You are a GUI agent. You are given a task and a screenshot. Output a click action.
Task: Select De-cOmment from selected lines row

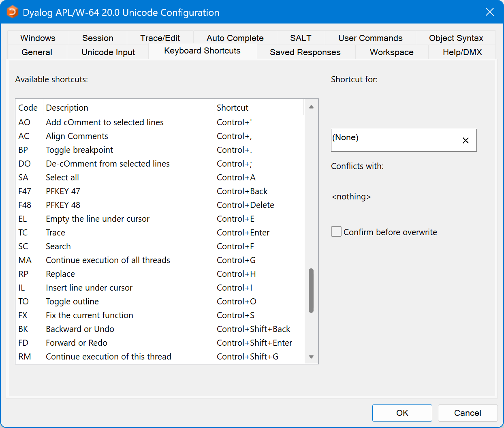[x=160, y=164]
